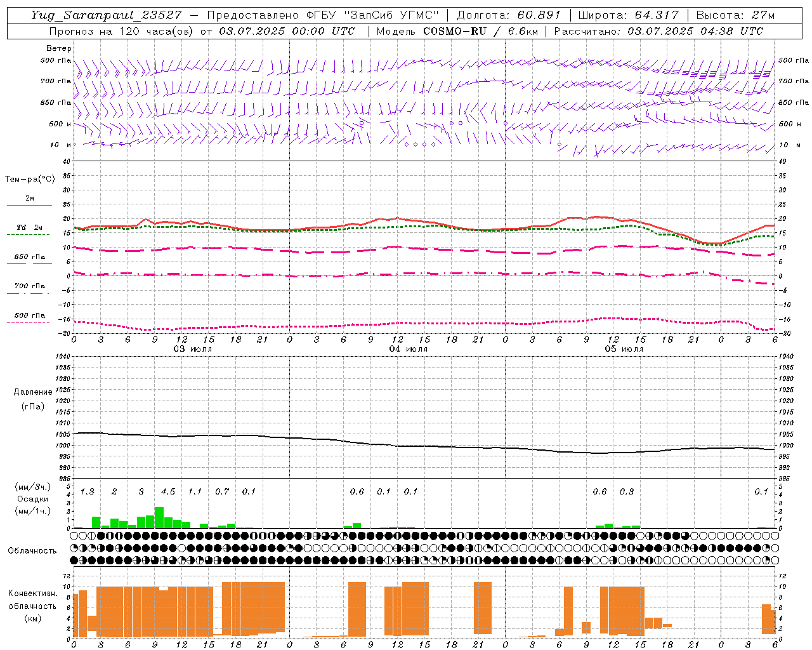The image size is (812, 650).
Task: Click the longitude value Долгота: 60.891
Action: coord(509,15)
